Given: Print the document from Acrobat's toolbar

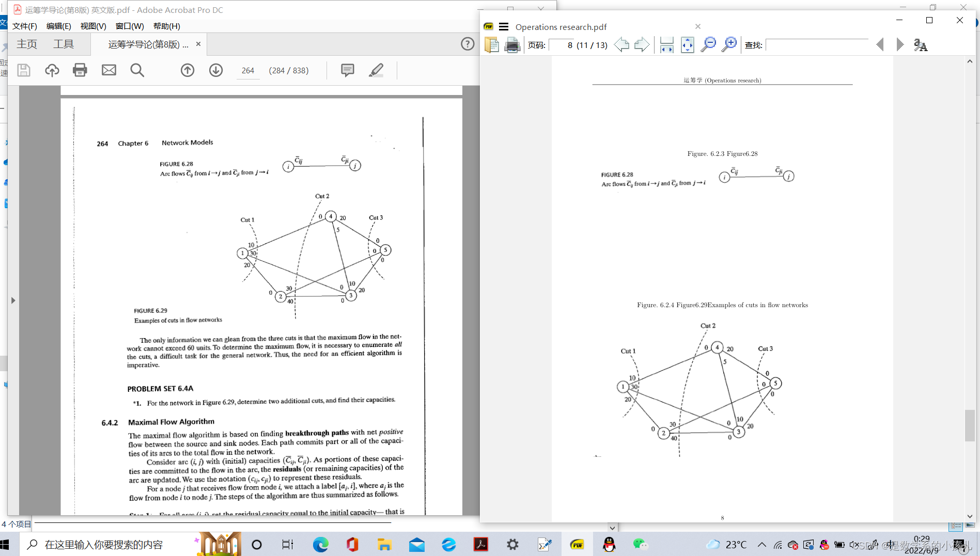Looking at the screenshot, I should click(80, 70).
